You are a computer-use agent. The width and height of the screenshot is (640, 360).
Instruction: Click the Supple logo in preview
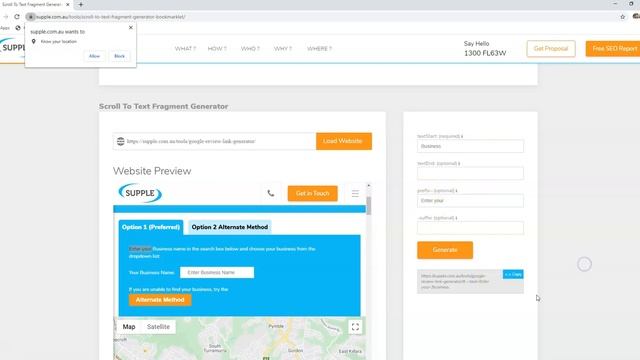point(140,193)
